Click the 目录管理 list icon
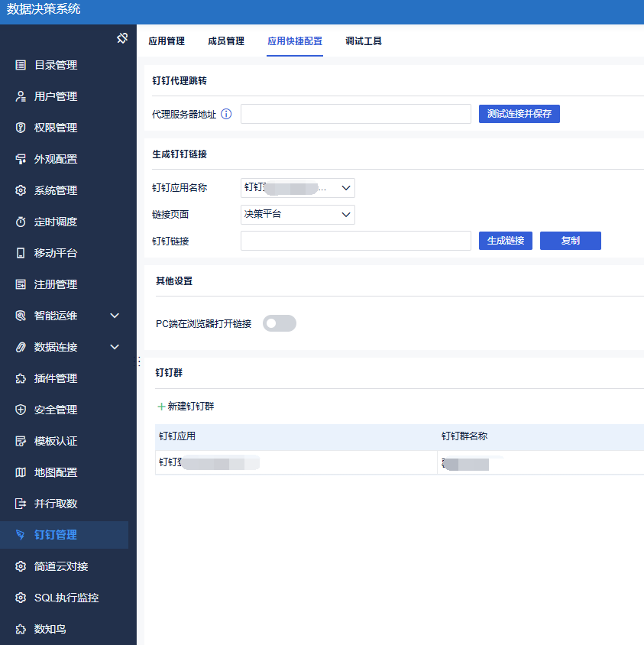644x645 pixels. point(21,65)
